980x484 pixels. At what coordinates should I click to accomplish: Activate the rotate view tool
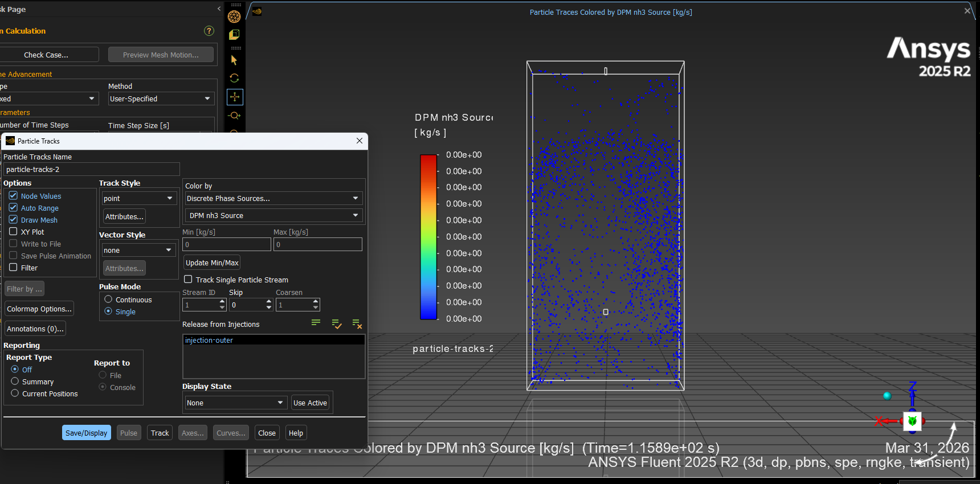coord(234,78)
